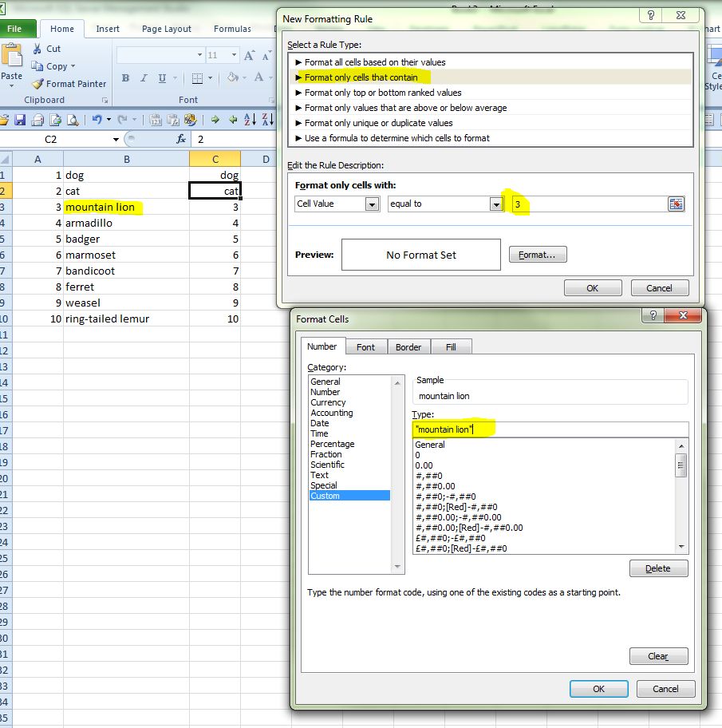Open the Cell Value dropdown
This screenshot has height=728, width=722.
[x=372, y=204]
